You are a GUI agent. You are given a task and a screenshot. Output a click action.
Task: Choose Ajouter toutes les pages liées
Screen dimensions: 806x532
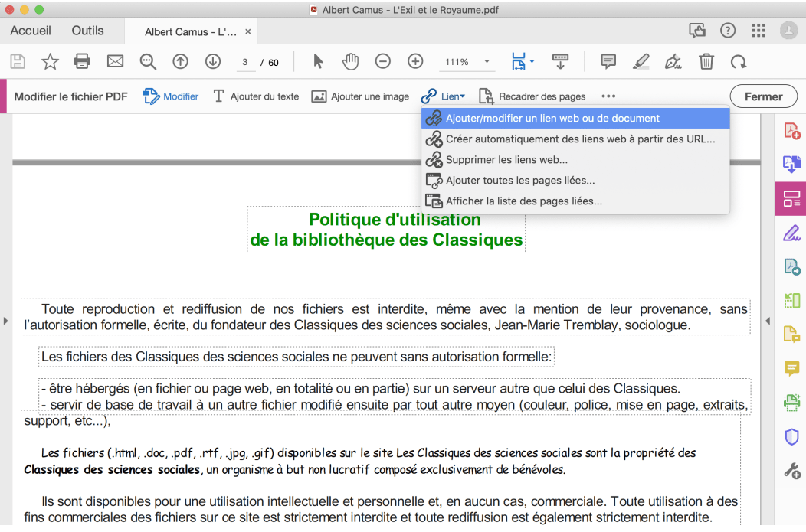(575, 180)
